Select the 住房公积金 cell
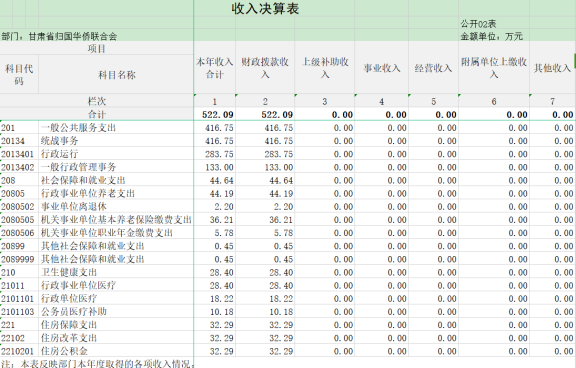This screenshot has width=576, height=368. pyautogui.click(x=116, y=351)
